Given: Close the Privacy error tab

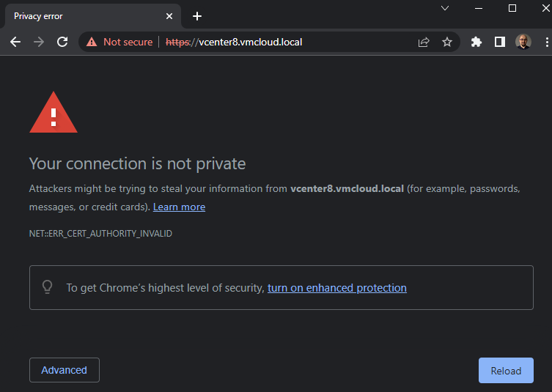Looking at the screenshot, I should [169, 16].
